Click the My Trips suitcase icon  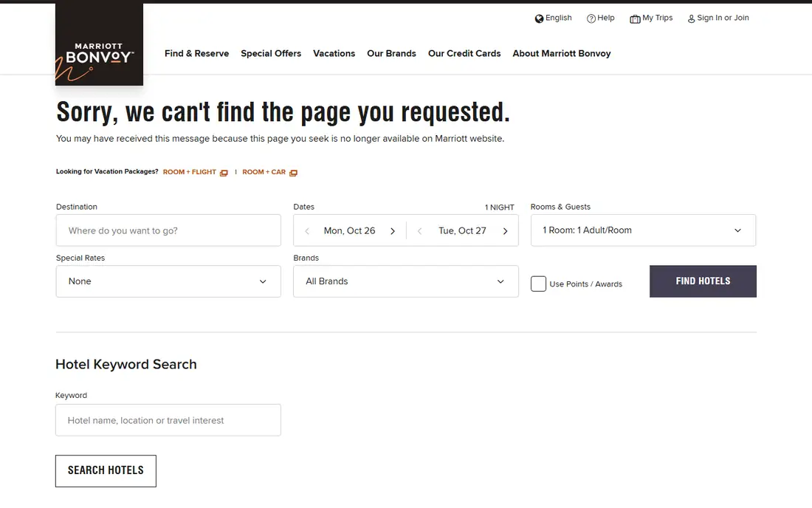(635, 19)
